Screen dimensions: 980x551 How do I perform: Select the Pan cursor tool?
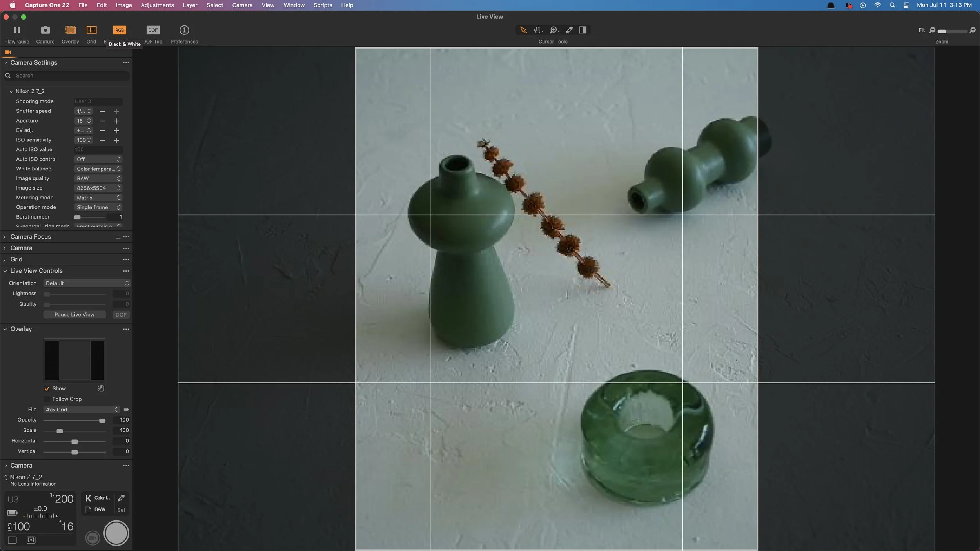[537, 30]
